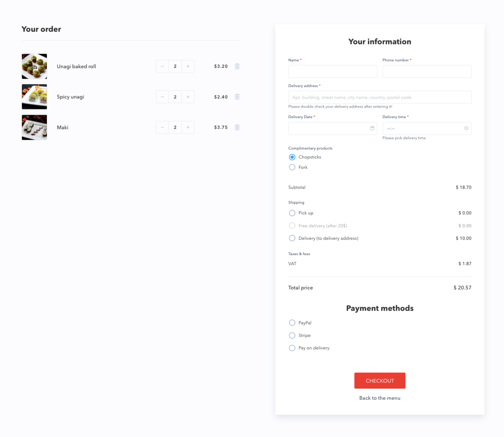This screenshot has width=504, height=437.
Task: Open Unagi baked roll thumbnail image
Action: tap(34, 66)
